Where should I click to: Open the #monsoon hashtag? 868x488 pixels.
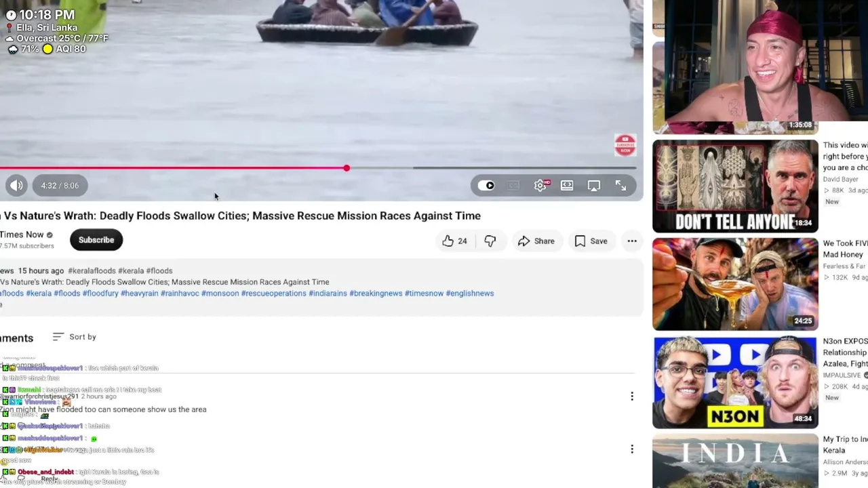220,293
